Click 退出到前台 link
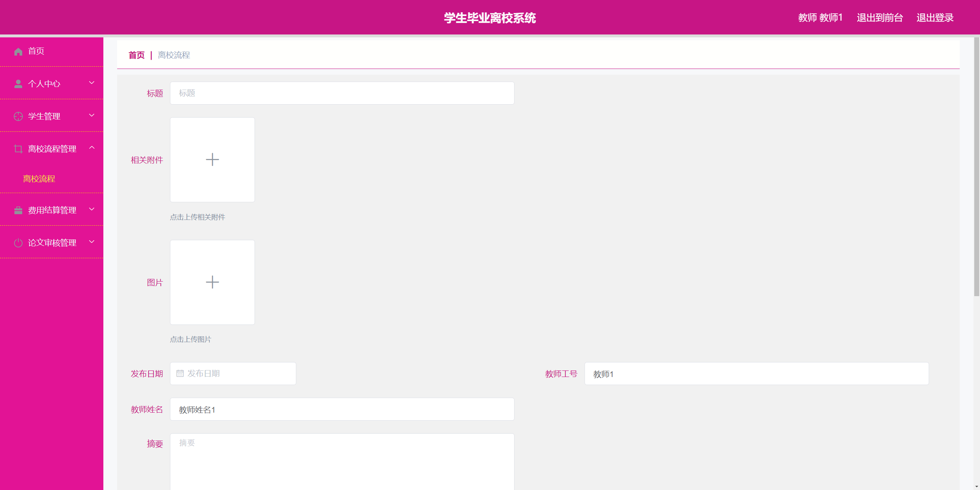 pyautogui.click(x=879, y=18)
